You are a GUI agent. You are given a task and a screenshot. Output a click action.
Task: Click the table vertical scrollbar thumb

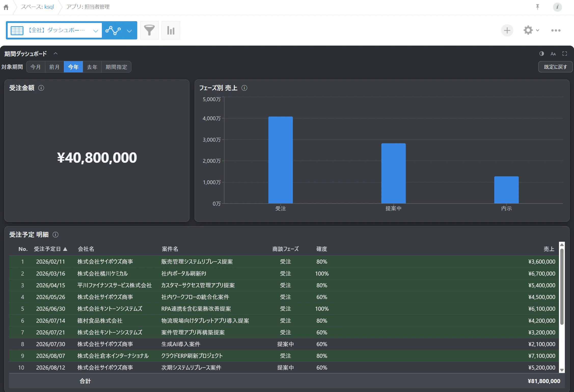click(562, 287)
